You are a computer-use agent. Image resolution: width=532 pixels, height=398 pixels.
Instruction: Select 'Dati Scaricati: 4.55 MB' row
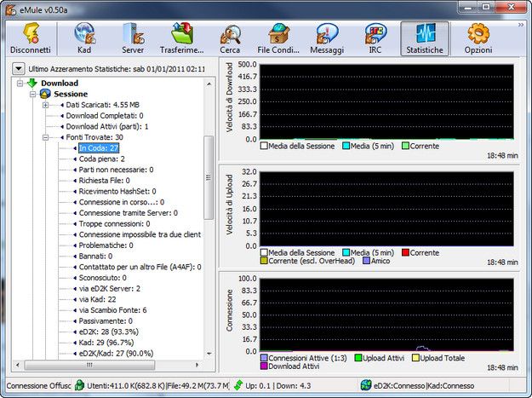pyautogui.click(x=102, y=105)
